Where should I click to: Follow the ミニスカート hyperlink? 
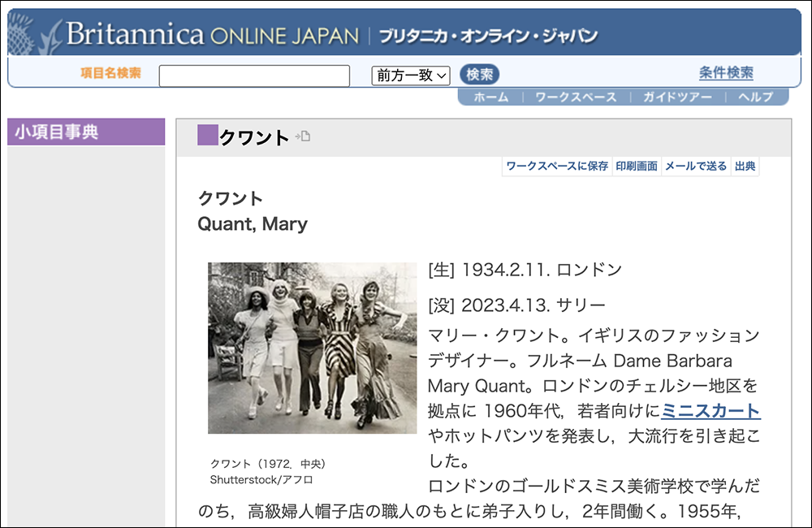click(710, 411)
